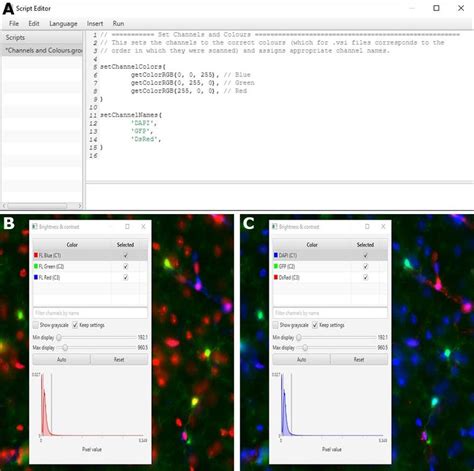Click the code line commented Blue
The height and width of the screenshot is (471, 474).
pos(190,75)
